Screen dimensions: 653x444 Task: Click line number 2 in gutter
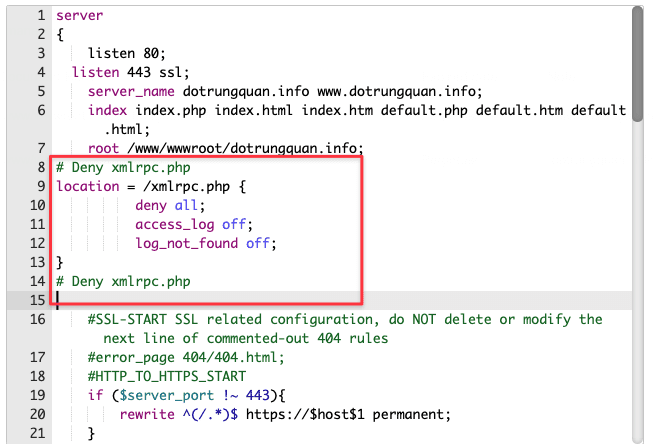[x=41, y=34]
